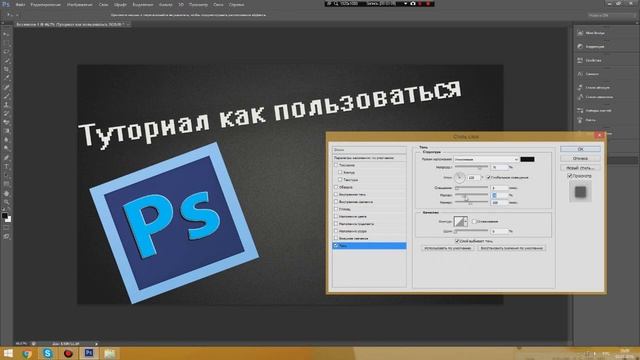Enable the Внешнее свечение style checkbox
This screenshot has height=360, width=640.
336,238
